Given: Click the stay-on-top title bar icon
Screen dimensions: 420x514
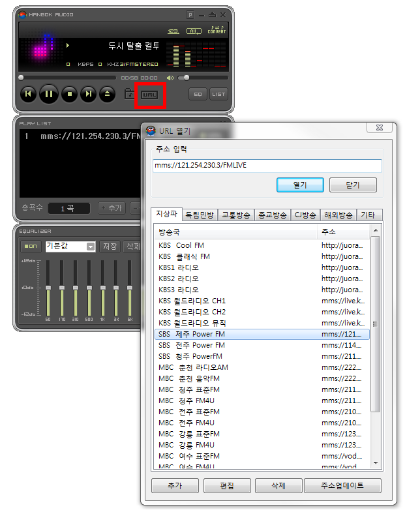Looking at the screenshot, I should pos(213,15).
